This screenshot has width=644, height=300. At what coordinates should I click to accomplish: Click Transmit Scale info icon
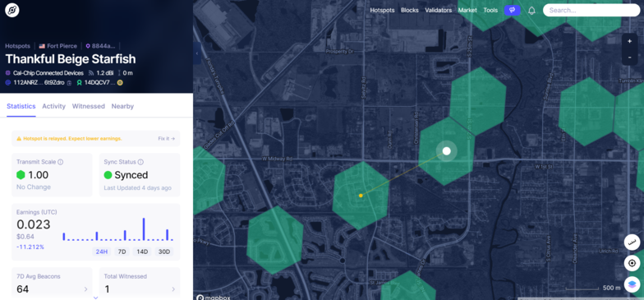click(x=61, y=162)
